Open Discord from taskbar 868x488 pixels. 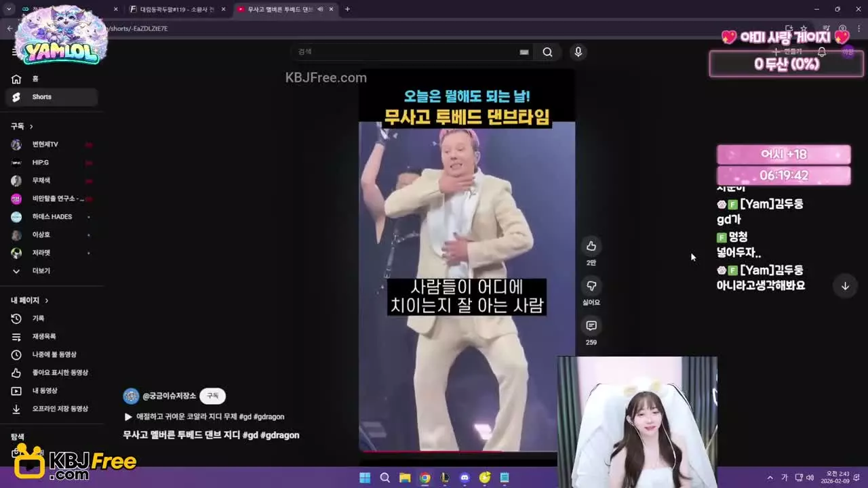pyautogui.click(x=465, y=478)
